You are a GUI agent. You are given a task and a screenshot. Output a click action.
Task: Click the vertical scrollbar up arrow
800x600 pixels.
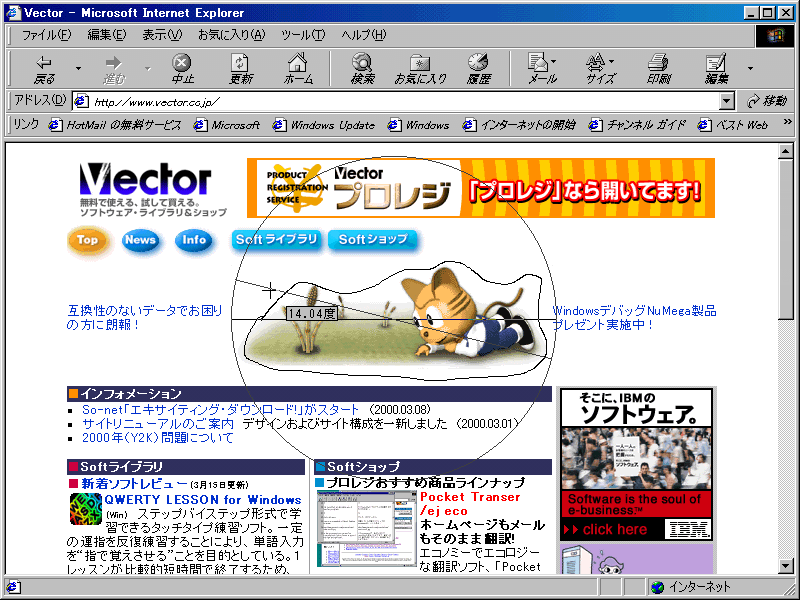(785, 152)
